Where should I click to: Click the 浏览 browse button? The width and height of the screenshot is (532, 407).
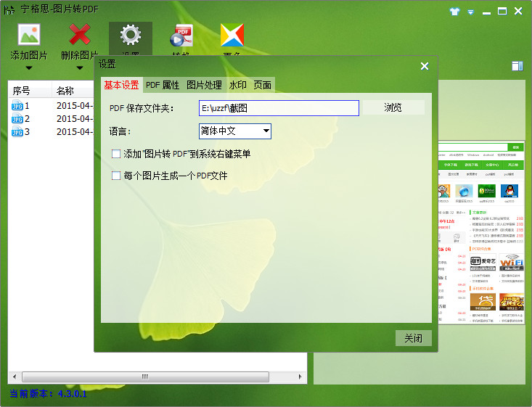(x=393, y=107)
